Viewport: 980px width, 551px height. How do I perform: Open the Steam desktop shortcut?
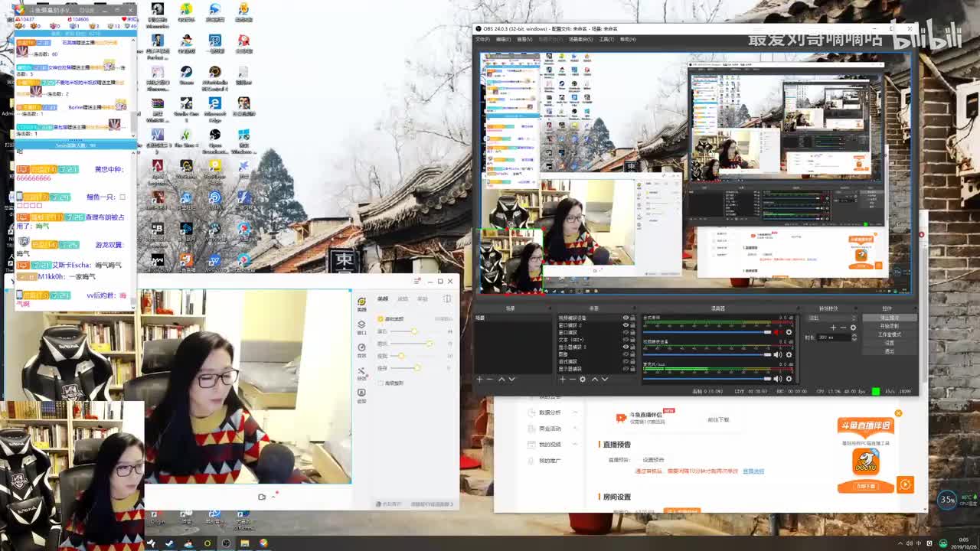coord(186,74)
